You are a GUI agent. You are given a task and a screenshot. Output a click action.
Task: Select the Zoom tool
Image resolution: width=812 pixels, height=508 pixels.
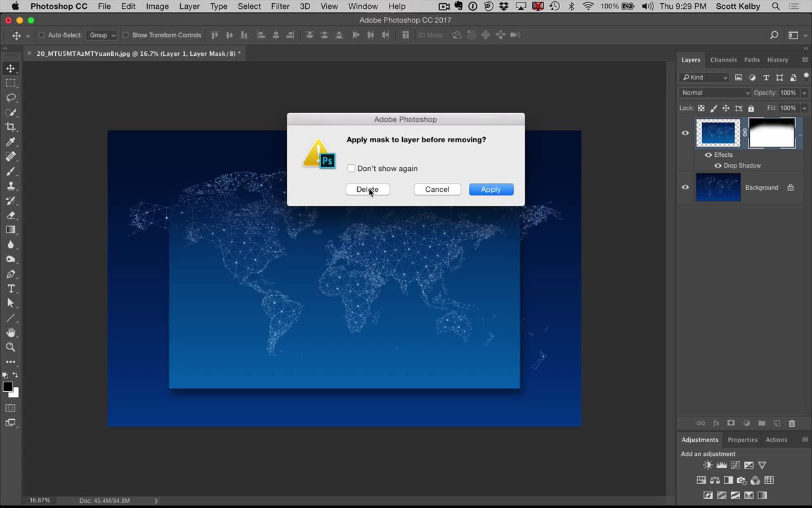pos(10,347)
